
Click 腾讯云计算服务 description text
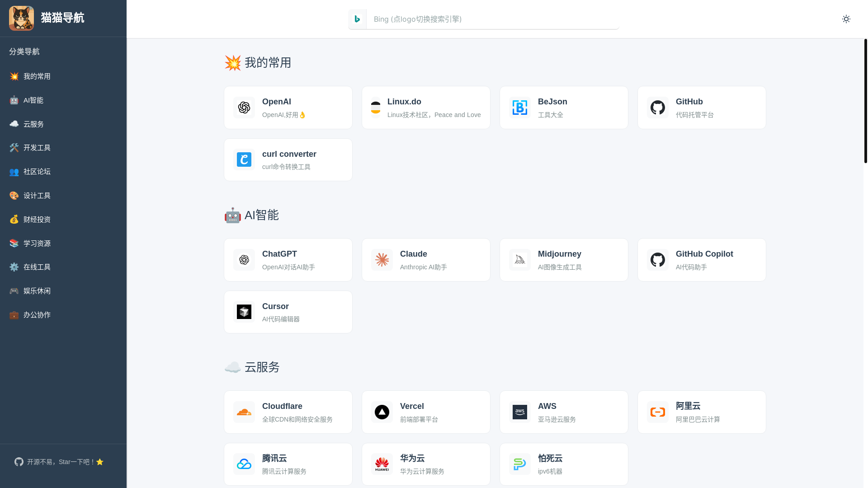pyautogui.click(x=284, y=471)
